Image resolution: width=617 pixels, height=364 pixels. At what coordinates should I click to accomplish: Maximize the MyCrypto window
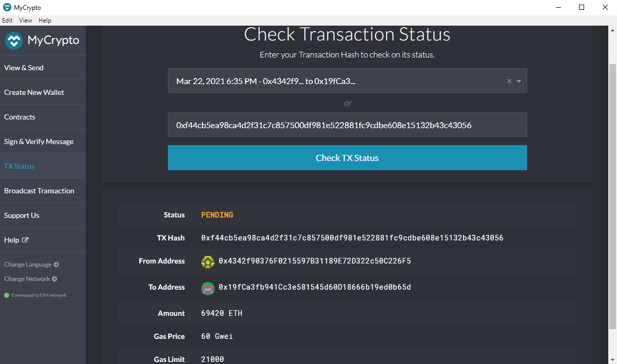[582, 7]
